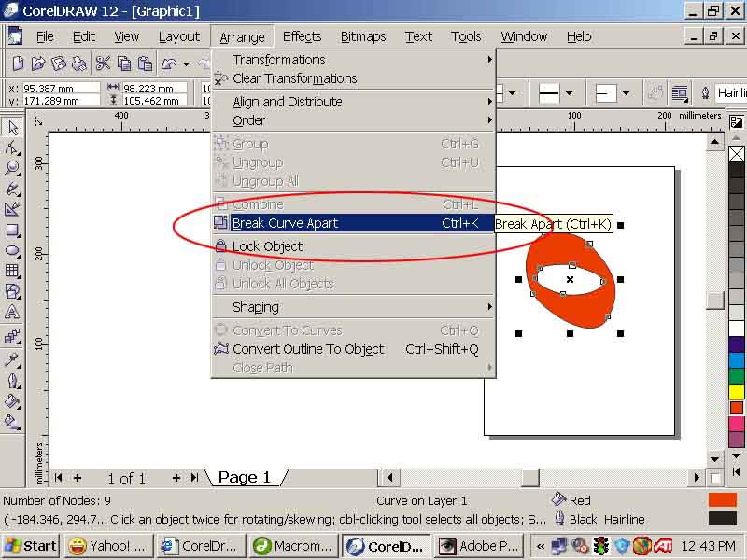The height and width of the screenshot is (560, 747).
Task: Choose Lock Object
Action: coord(354,246)
